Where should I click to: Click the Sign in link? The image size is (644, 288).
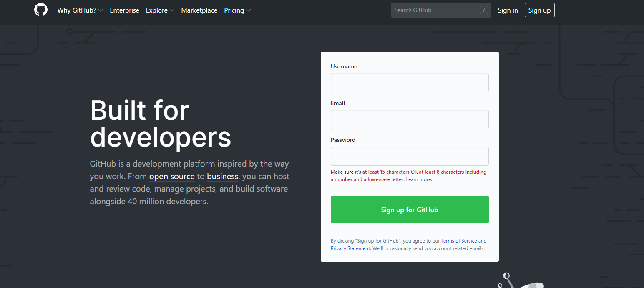[x=508, y=10]
